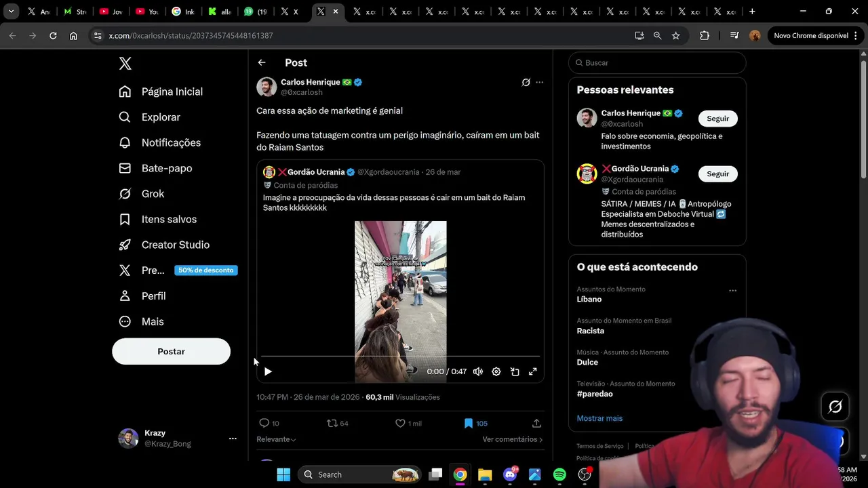
Task: Go to Chrome home page button
Action: click(x=73, y=36)
